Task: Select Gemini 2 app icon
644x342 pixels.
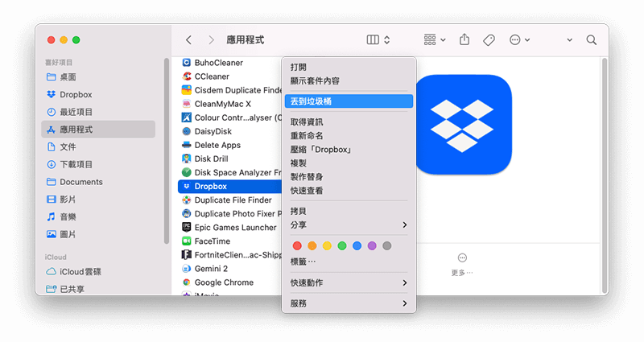Action: coord(187,269)
